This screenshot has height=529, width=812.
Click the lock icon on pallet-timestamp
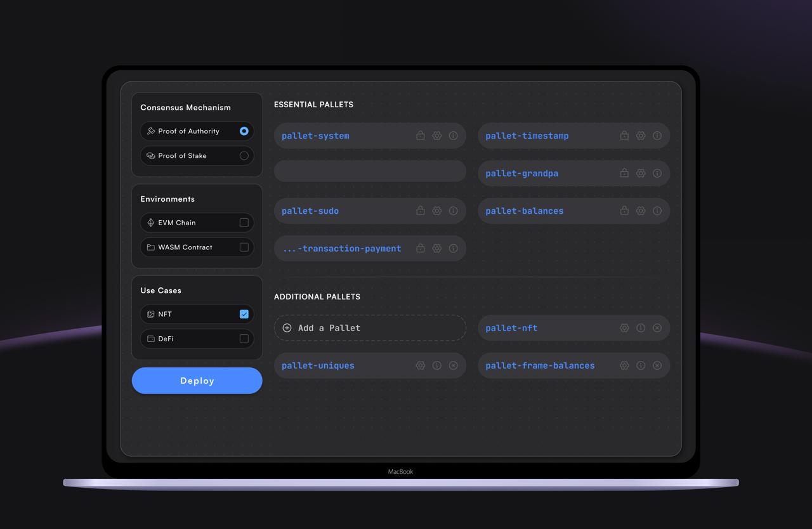click(624, 135)
